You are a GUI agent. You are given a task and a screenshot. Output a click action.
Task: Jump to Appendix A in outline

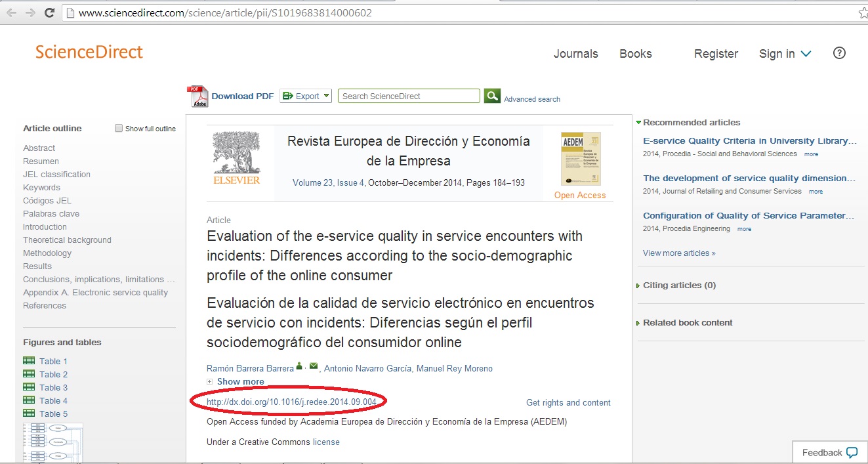click(95, 292)
